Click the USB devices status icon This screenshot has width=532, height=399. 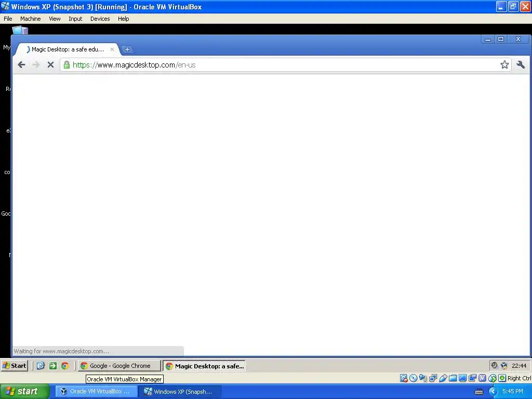(x=443, y=378)
